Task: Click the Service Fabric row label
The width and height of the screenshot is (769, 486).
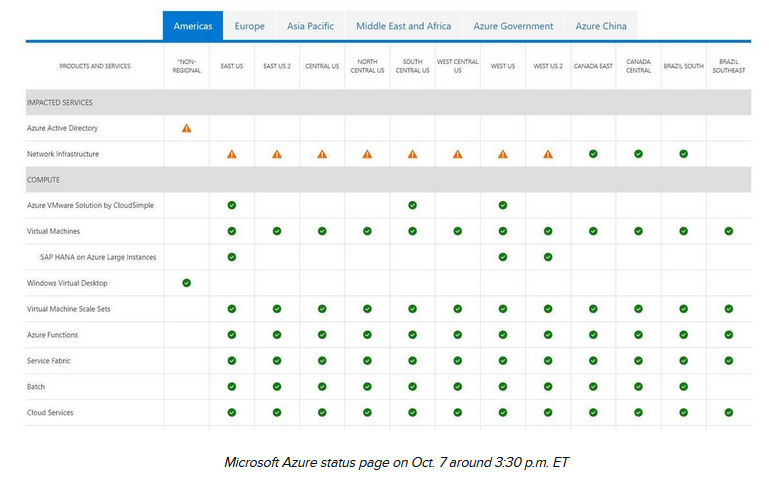Action: (49, 361)
